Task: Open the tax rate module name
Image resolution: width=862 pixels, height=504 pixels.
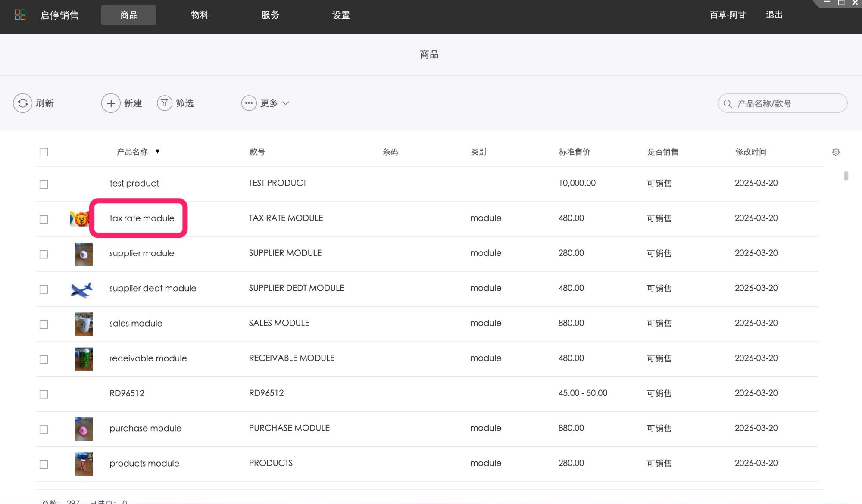Action: click(x=142, y=218)
